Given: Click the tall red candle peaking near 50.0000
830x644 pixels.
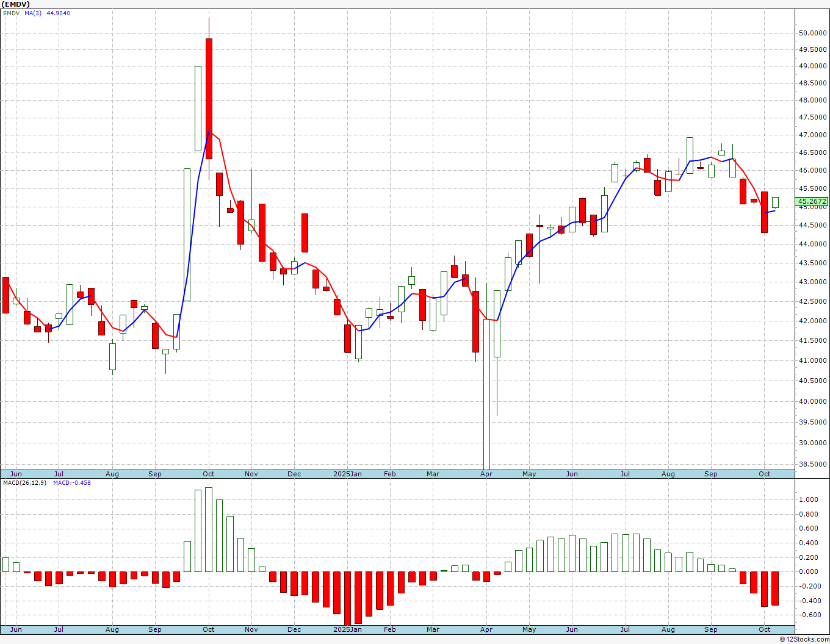Looking at the screenshot, I should [209, 99].
